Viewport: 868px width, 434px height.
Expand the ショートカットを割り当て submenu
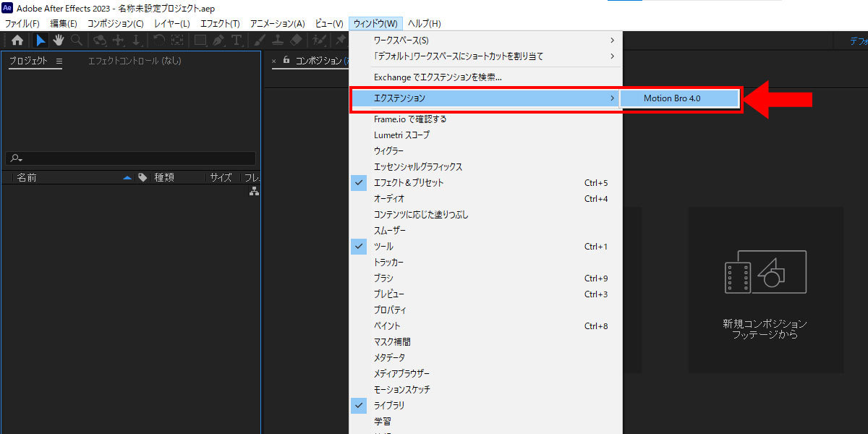[485, 56]
